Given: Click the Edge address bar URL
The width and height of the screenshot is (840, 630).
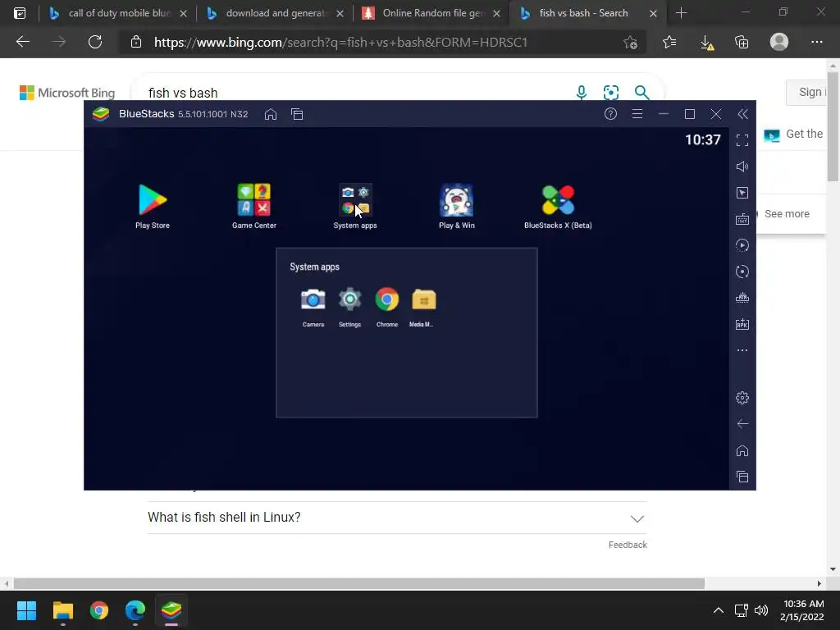Looking at the screenshot, I should tap(340, 43).
